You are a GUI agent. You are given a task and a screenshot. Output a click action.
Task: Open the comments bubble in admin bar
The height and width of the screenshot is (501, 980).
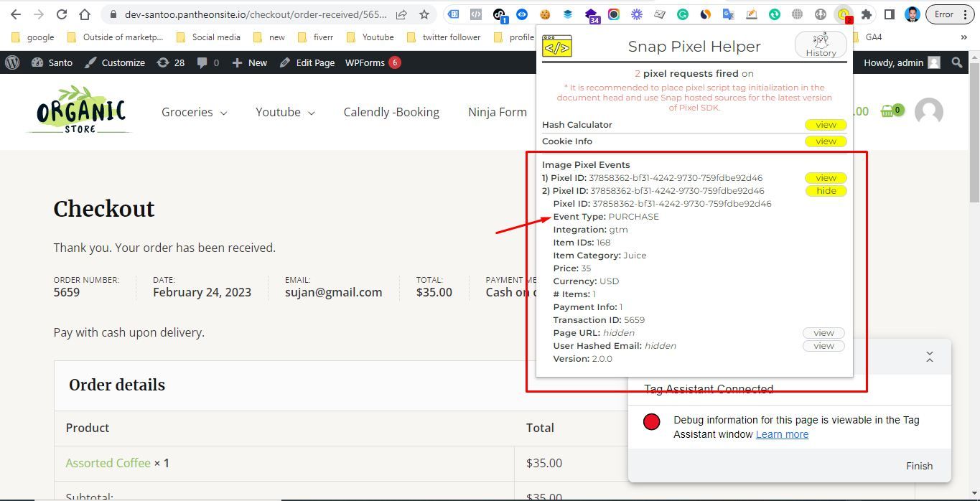tap(207, 62)
